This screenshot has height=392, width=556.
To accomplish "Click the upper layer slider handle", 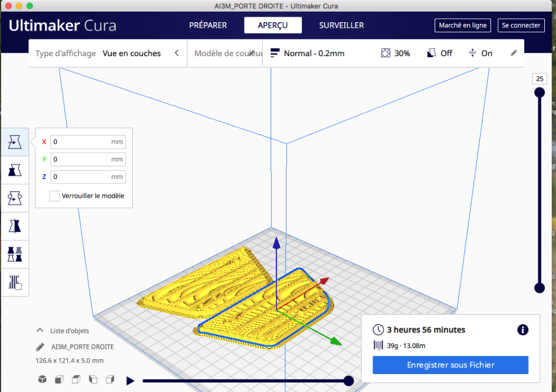I will [539, 93].
